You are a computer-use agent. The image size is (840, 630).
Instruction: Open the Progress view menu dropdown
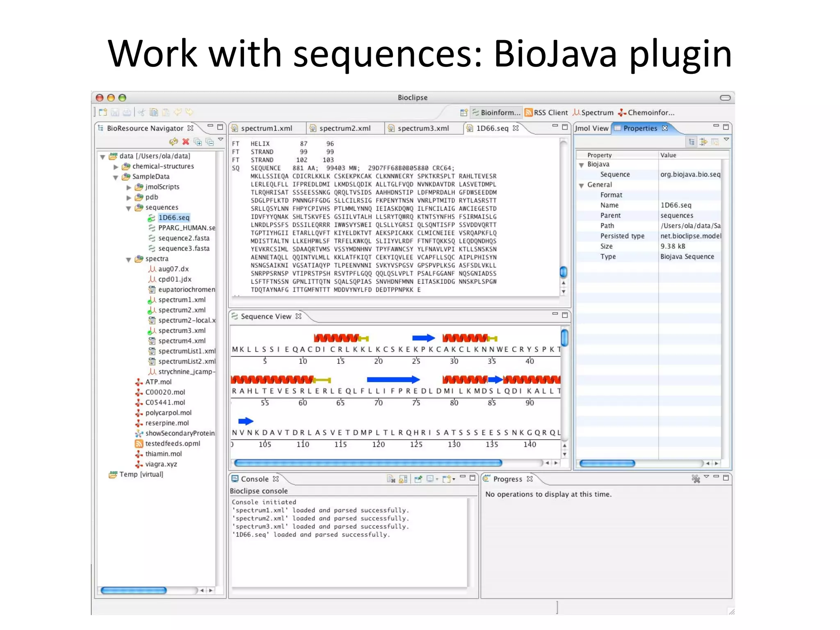706,477
